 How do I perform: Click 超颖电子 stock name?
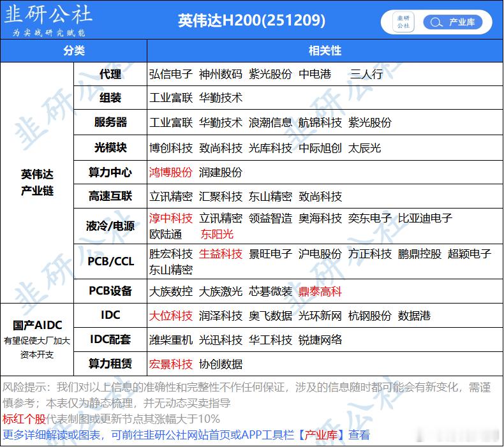pyautogui.click(x=470, y=254)
